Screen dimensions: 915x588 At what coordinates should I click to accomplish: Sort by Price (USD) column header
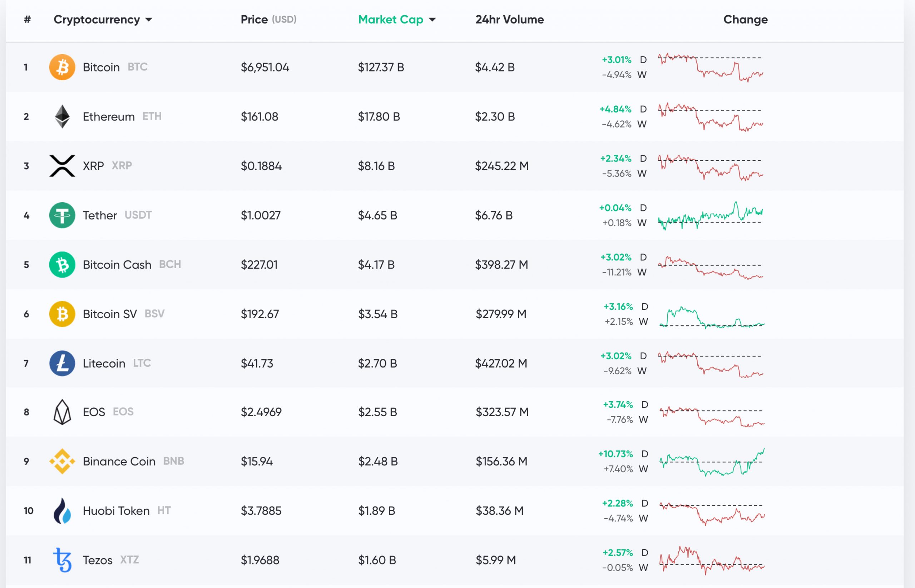268,20
